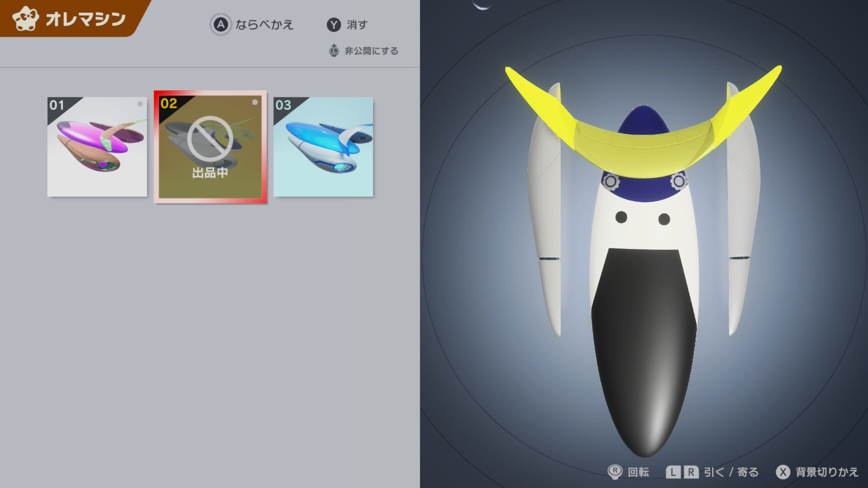Open the オレマシン header tab
868x488 pixels.
(85, 19)
